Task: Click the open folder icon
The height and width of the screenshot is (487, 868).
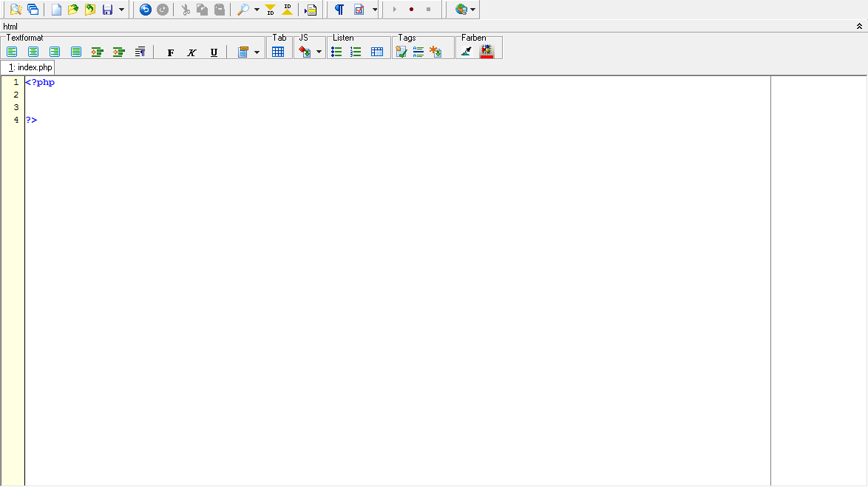Action: tap(72, 10)
